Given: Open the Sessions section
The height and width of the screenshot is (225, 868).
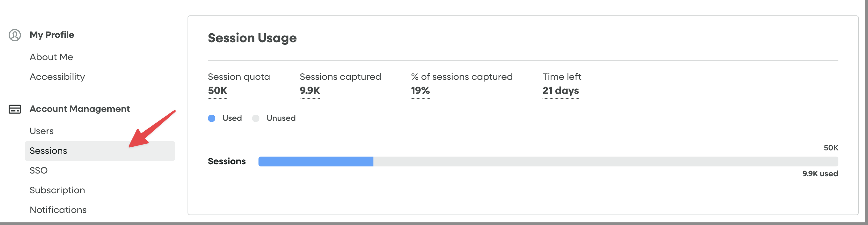Looking at the screenshot, I should (48, 150).
